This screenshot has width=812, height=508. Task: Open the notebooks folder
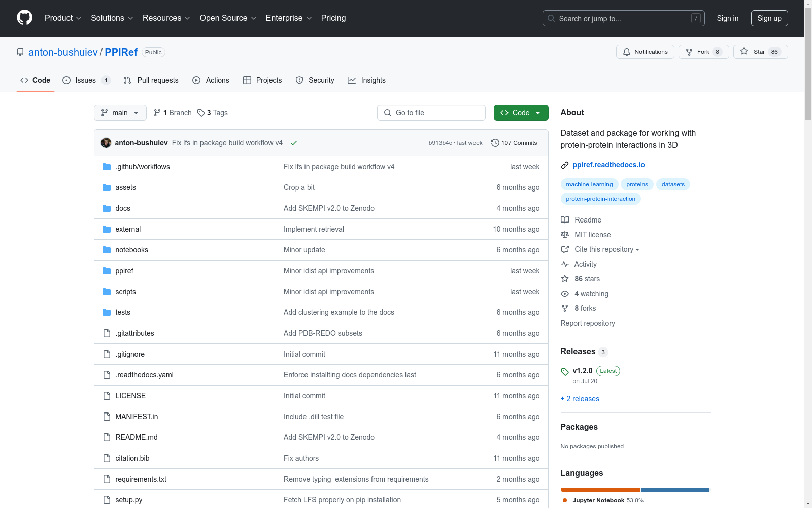pos(131,250)
